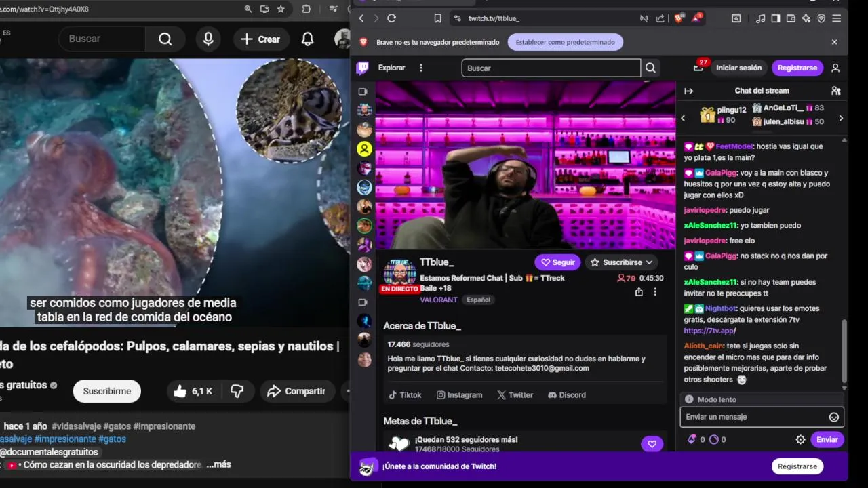Open the three-dot menu beside Explorar
Screen dimensions: 868x488
pos(421,68)
